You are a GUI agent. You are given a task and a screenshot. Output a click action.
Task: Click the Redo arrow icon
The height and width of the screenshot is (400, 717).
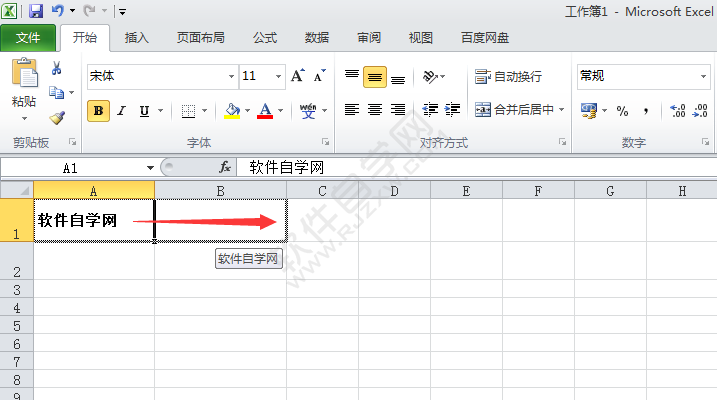[x=90, y=10]
